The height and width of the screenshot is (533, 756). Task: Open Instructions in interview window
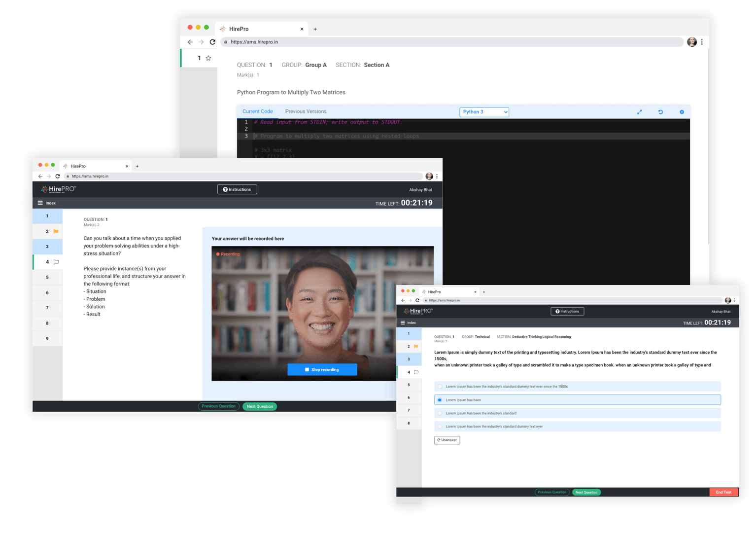[237, 189]
